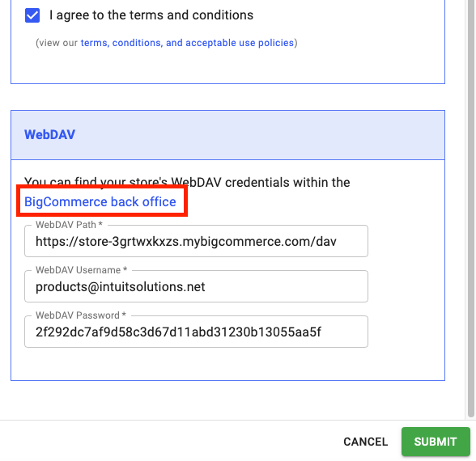Click the WebDAV Password field label

click(80, 315)
